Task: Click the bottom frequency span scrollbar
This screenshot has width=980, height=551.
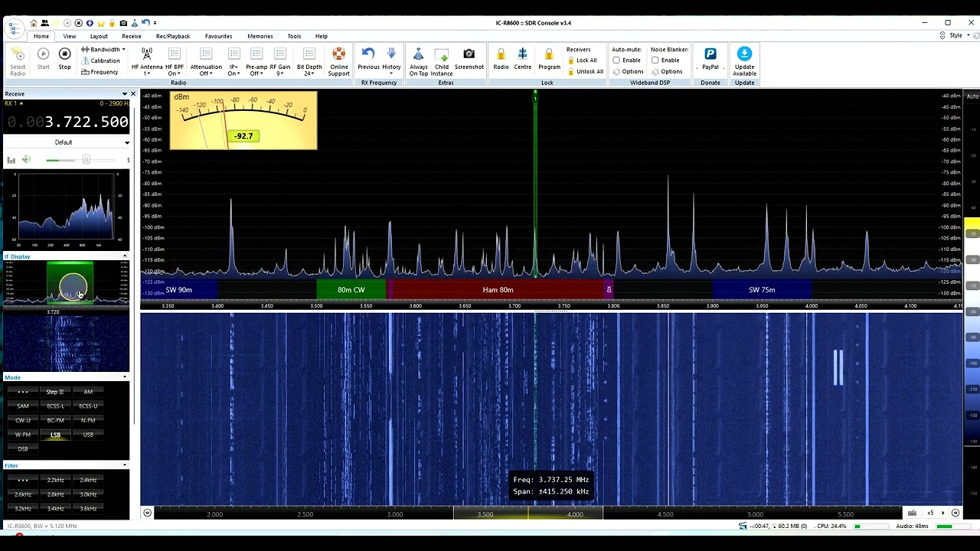Action: (528, 514)
